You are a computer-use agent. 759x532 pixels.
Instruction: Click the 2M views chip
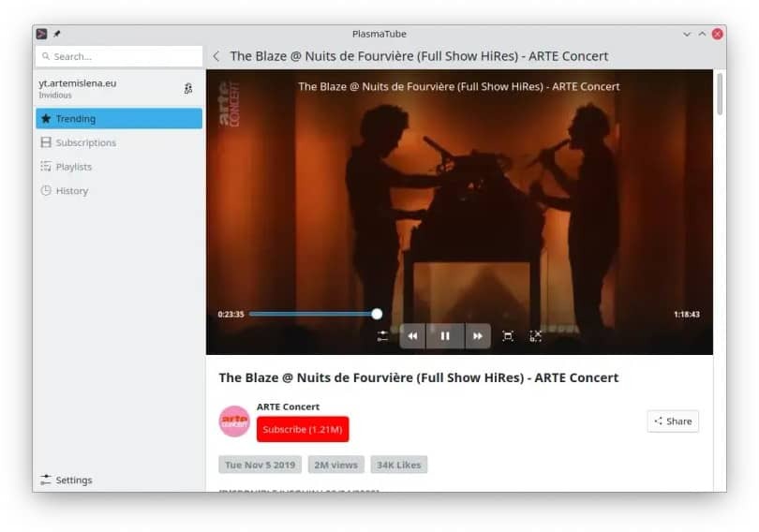click(336, 465)
